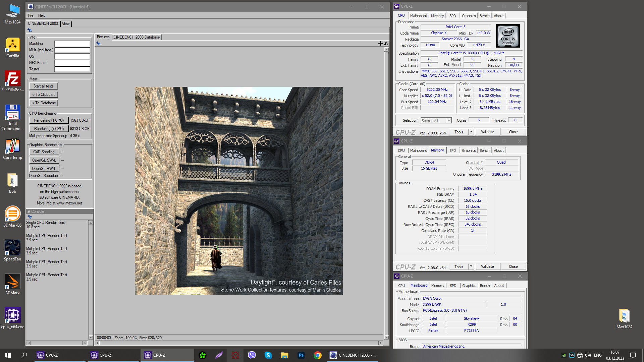Viewport: 644px width, 362px height.
Task: Open Skype from the taskbar
Action: 268,355
